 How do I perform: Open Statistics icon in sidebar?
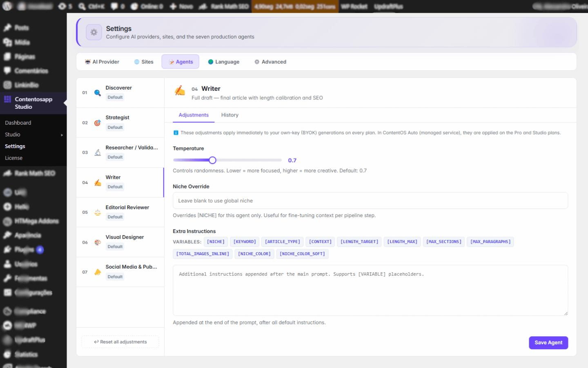click(7, 354)
